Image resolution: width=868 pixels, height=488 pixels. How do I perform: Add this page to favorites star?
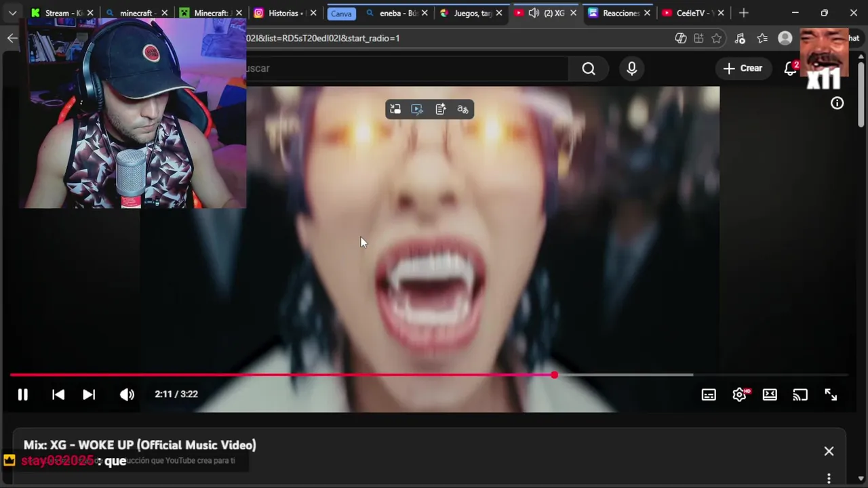(717, 38)
